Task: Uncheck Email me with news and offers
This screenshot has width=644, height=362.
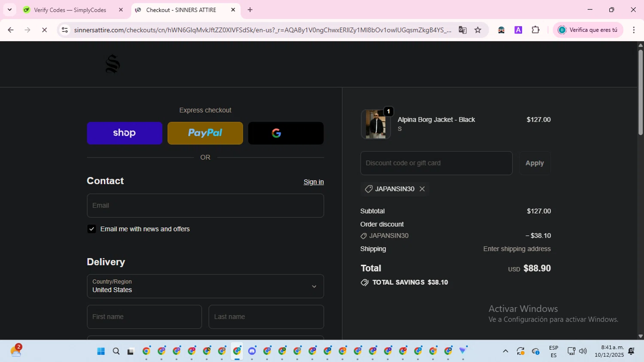Action: pos(91,229)
